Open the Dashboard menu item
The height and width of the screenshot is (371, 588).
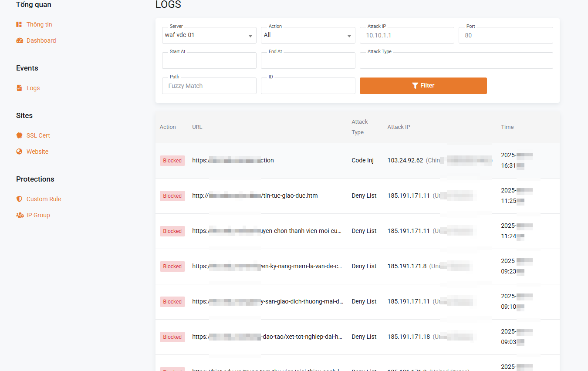click(x=41, y=40)
